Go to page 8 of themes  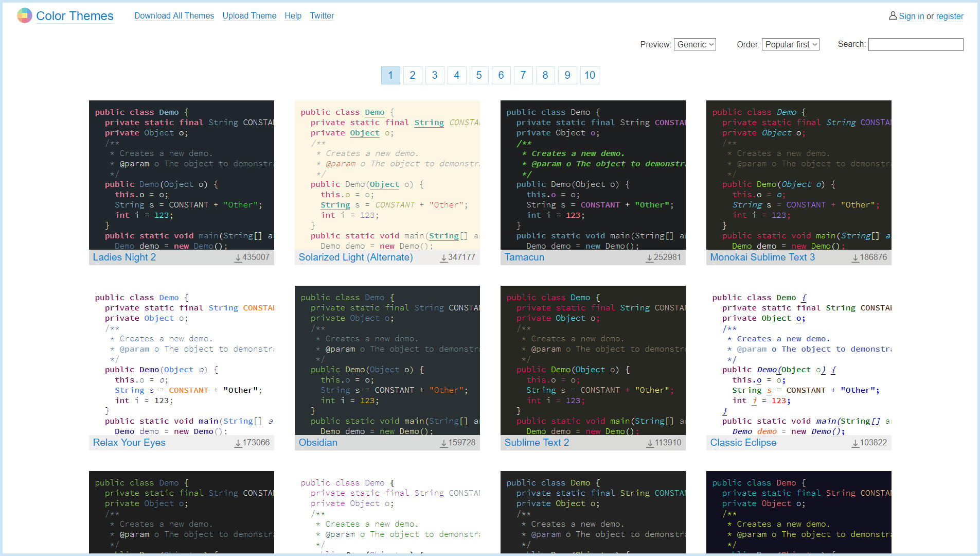545,75
